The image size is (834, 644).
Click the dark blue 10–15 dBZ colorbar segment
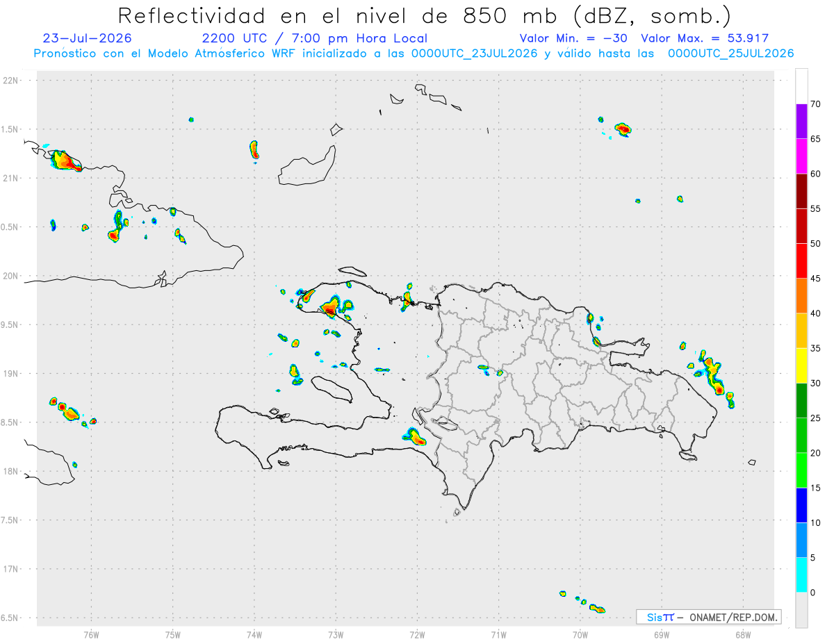click(801, 505)
